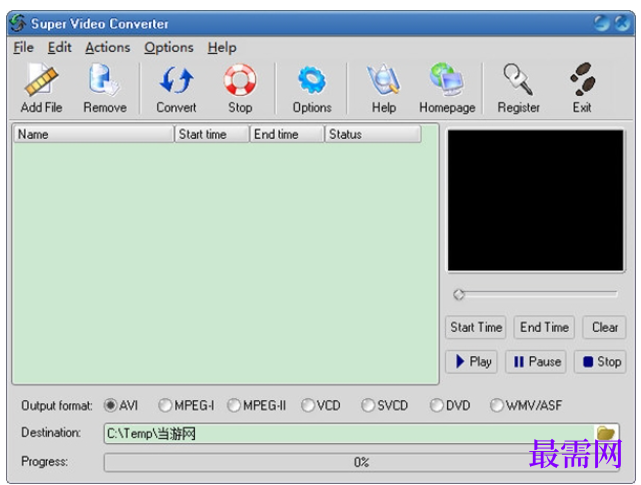This screenshot has height=485, width=641.
Task: Open the Help menu in the menu bar
Action: click(x=222, y=47)
